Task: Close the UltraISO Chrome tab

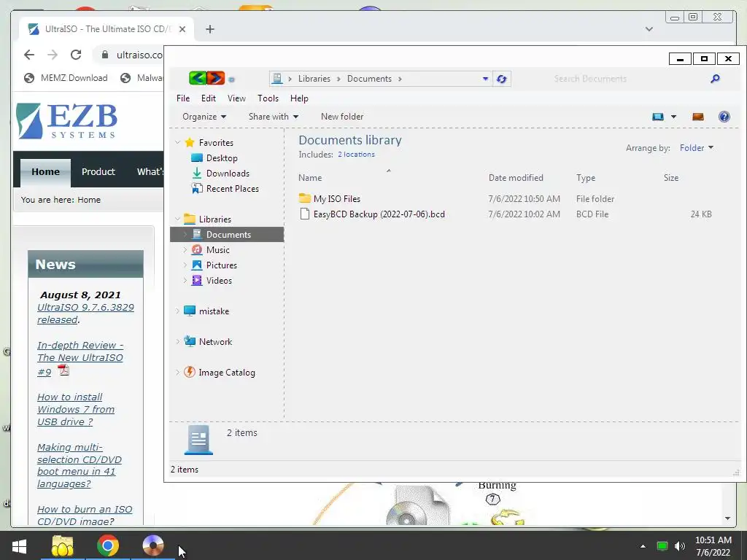Action: pyautogui.click(x=182, y=29)
